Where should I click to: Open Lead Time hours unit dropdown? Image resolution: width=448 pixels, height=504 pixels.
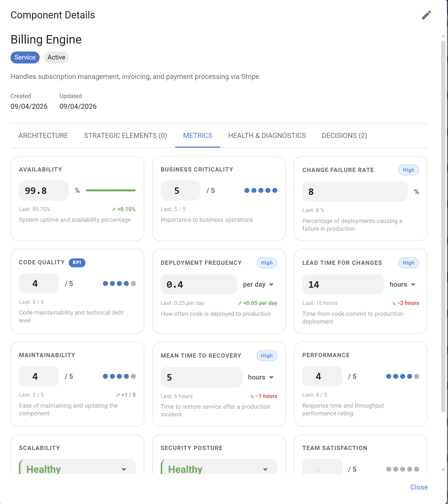click(403, 284)
